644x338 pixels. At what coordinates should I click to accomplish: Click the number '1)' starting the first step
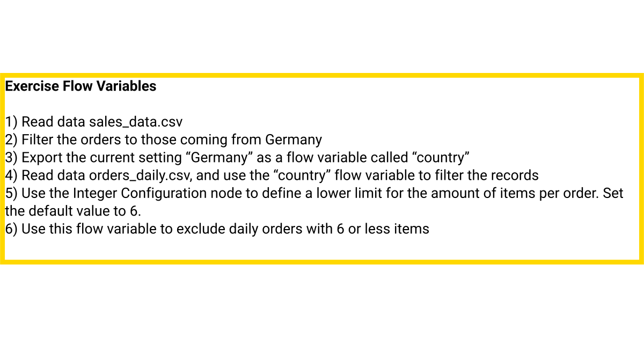(x=12, y=122)
